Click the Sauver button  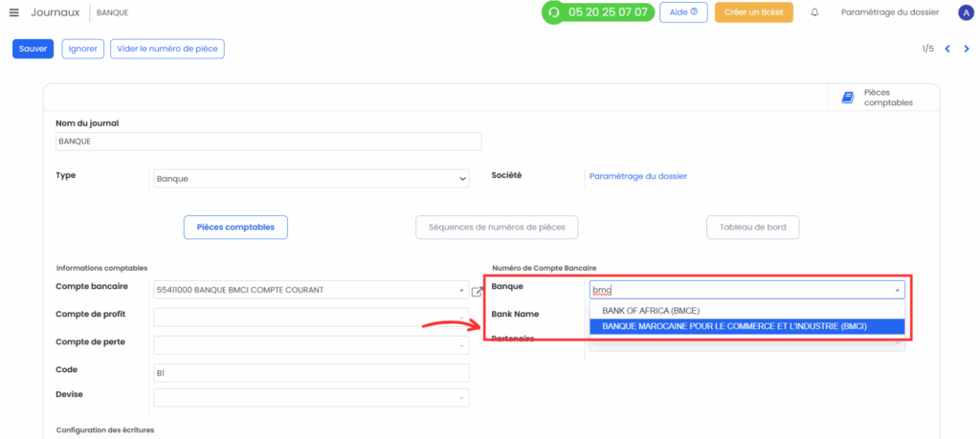(x=33, y=49)
